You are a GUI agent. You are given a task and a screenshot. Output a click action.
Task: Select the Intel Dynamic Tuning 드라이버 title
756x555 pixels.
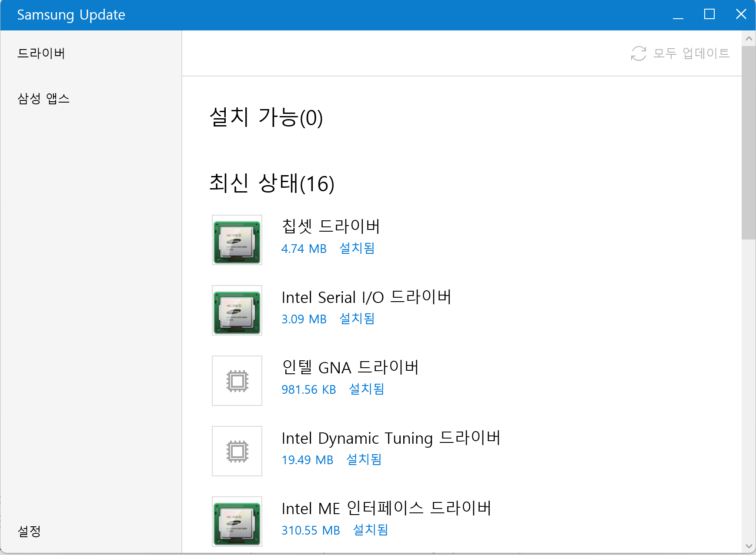click(391, 438)
